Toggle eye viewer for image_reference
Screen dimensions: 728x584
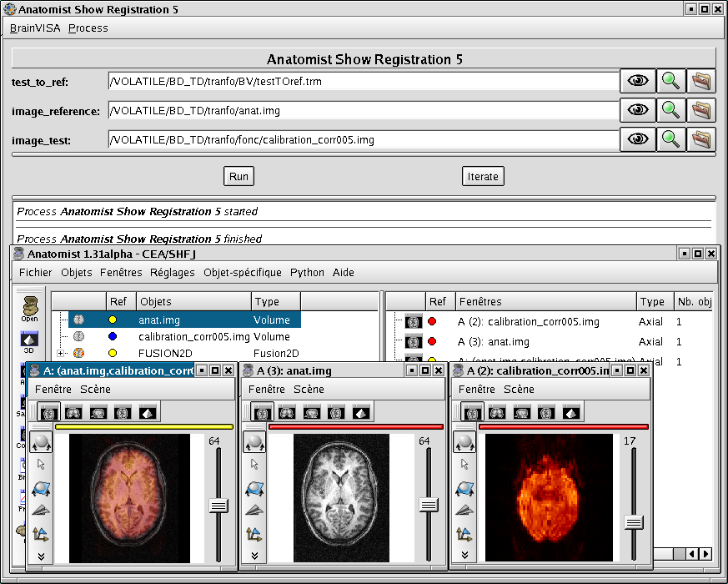pyautogui.click(x=638, y=110)
